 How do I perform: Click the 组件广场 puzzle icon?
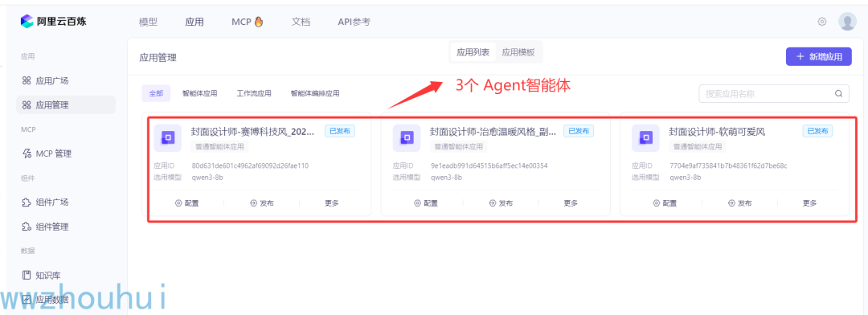[x=26, y=202]
